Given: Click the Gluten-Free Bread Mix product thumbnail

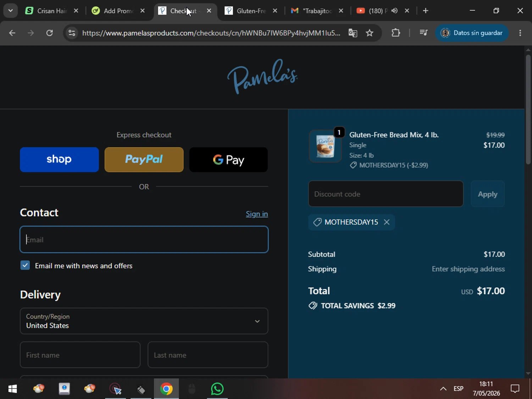Looking at the screenshot, I should pyautogui.click(x=325, y=146).
